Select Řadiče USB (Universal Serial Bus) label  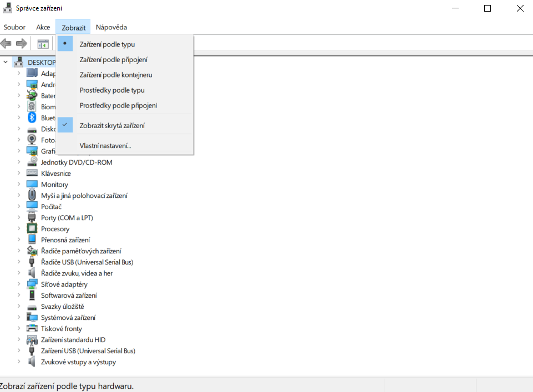87,262
